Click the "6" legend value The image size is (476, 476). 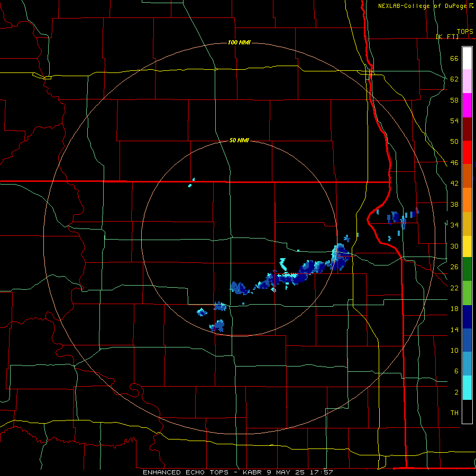[x=456, y=371]
